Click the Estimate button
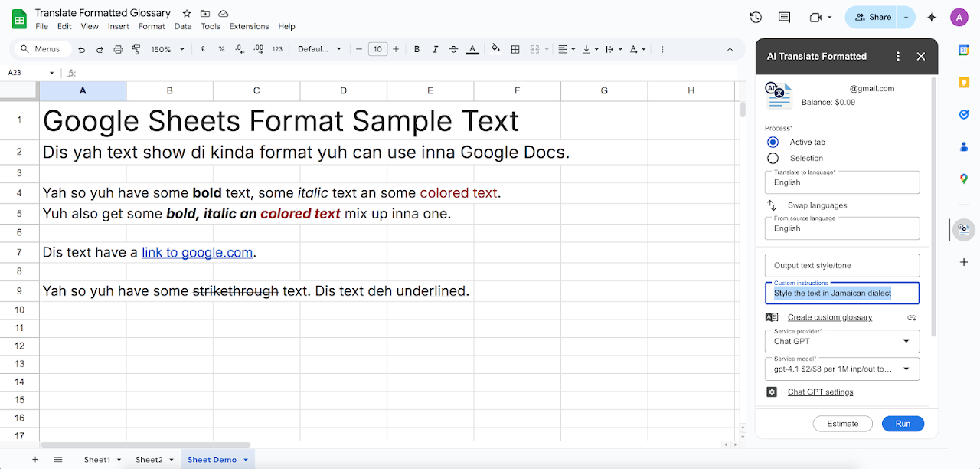The height and width of the screenshot is (469, 980). 843,424
